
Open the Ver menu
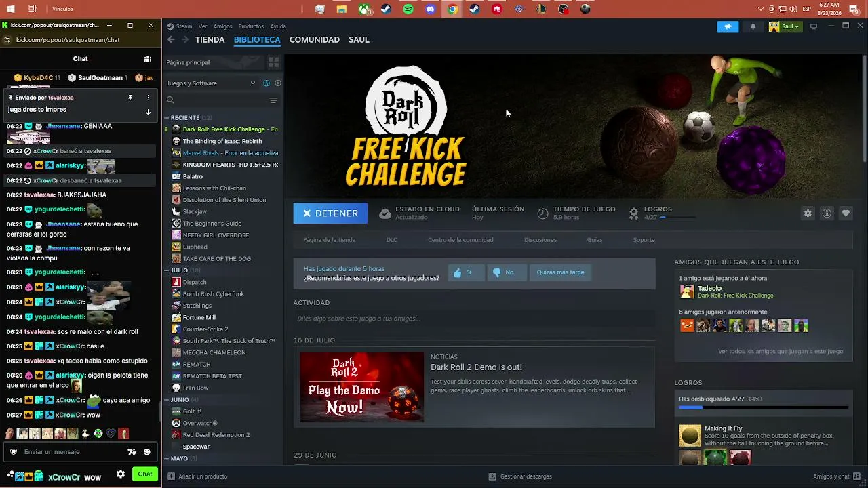203,26
